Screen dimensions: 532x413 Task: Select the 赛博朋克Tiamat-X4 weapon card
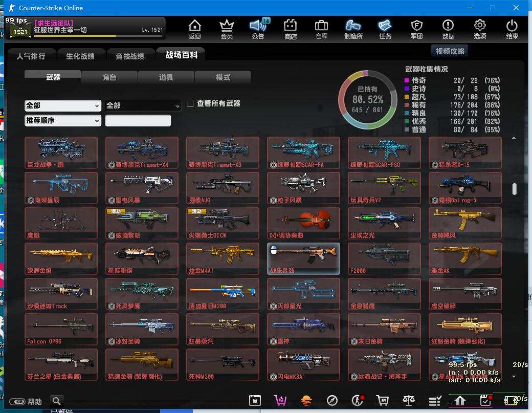[x=142, y=153]
